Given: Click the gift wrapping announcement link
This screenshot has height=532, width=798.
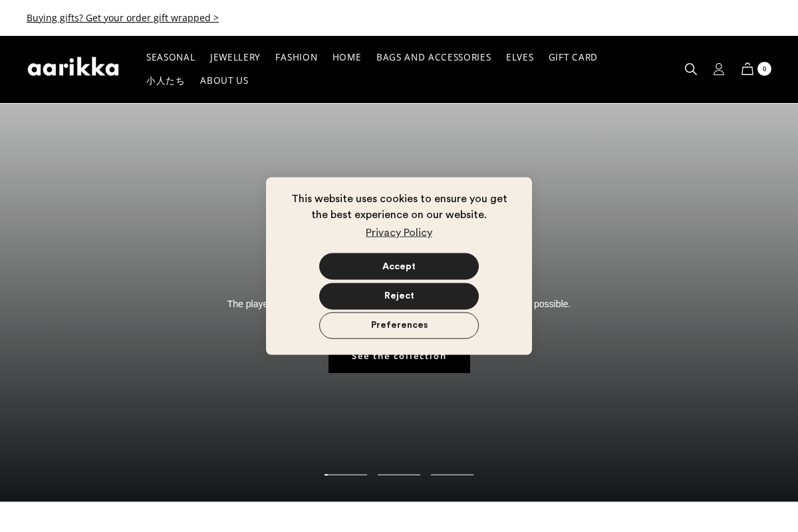Looking at the screenshot, I should (x=122, y=18).
